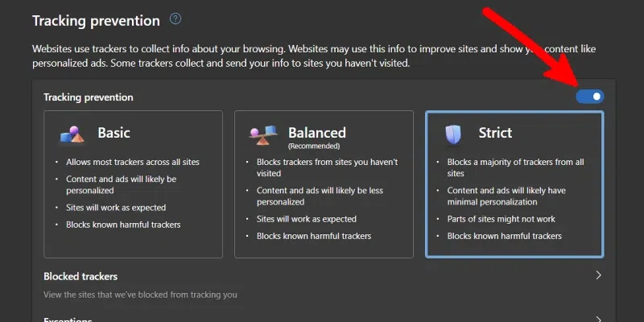Click "Allows most trackers across all sites" bullet

coord(133,162)
